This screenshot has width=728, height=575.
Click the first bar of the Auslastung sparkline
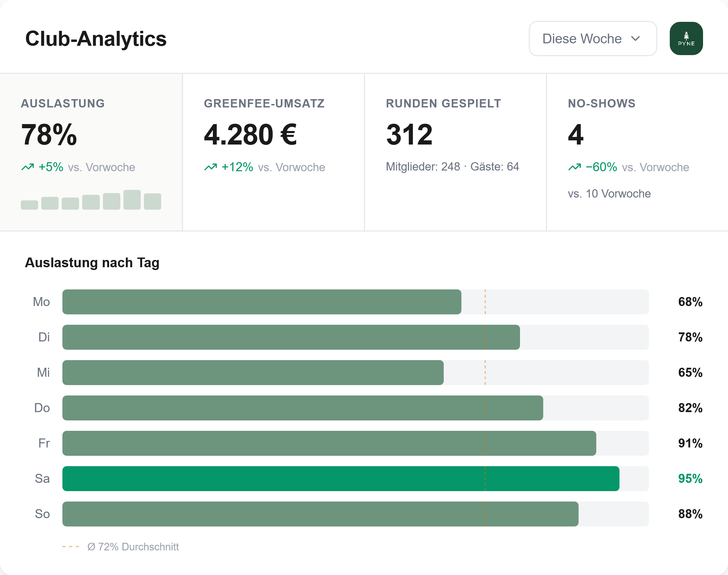29,204
